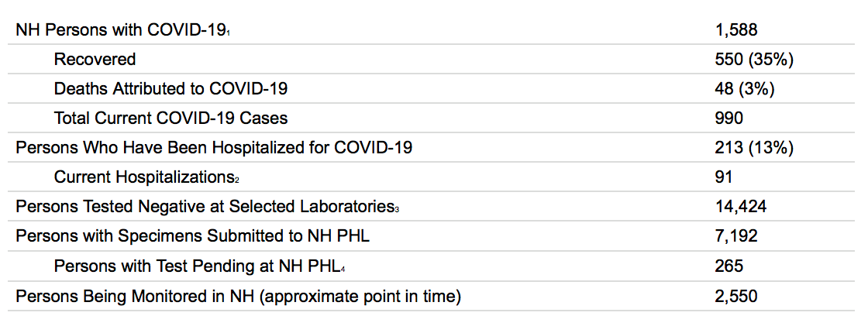
Task: Click footnote 2 beside Current Hospitalizations
Action: tap(237, 180)
